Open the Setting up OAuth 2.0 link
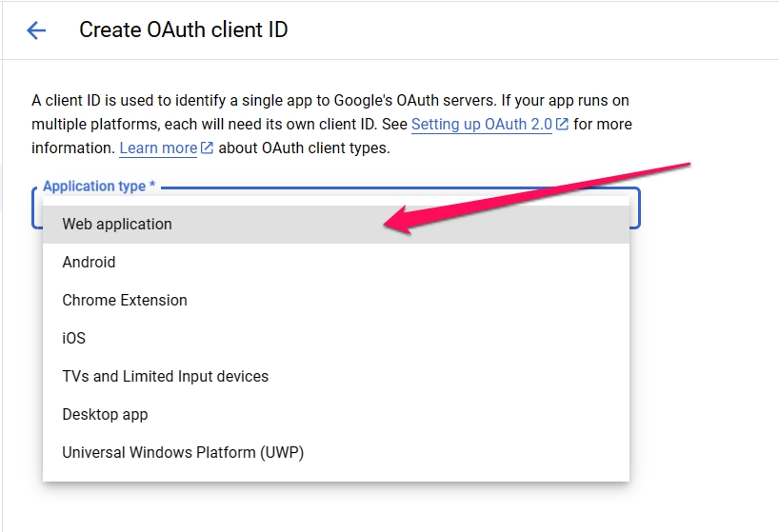 point(482,124)
